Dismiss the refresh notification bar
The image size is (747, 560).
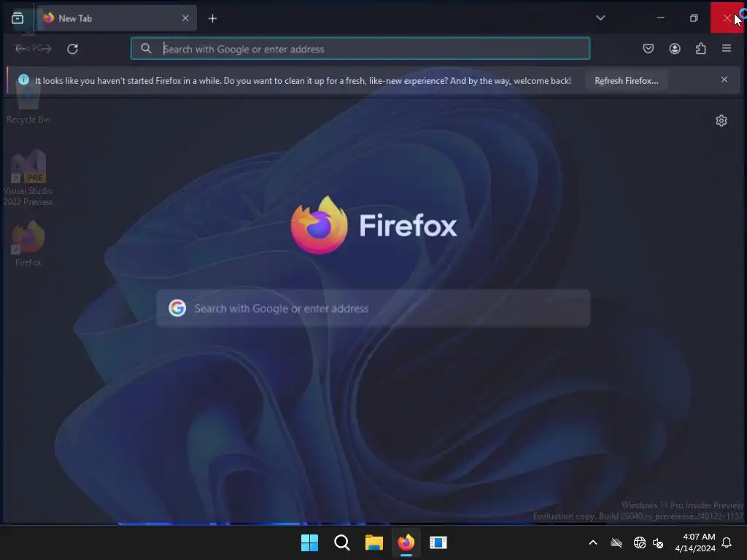[724, 80]
